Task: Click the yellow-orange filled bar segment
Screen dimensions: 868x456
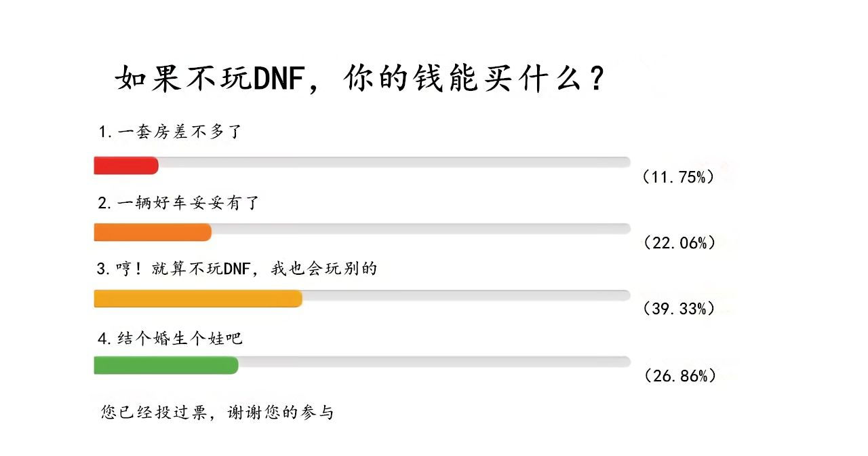Action: pos(198,299)
